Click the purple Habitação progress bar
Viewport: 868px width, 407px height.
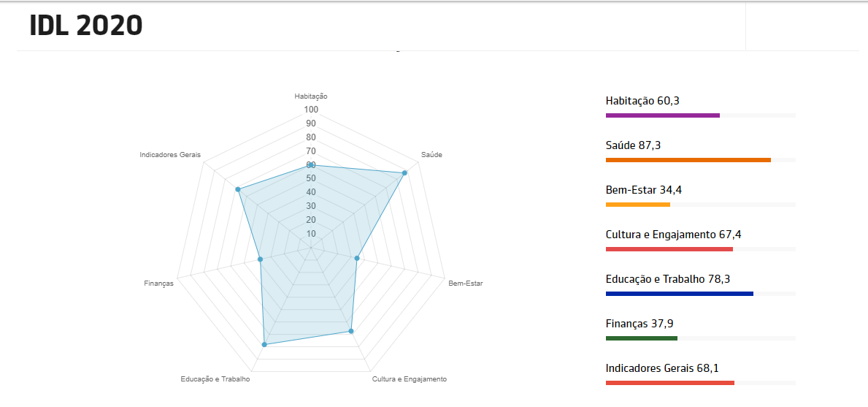click(x=662, y=115)
